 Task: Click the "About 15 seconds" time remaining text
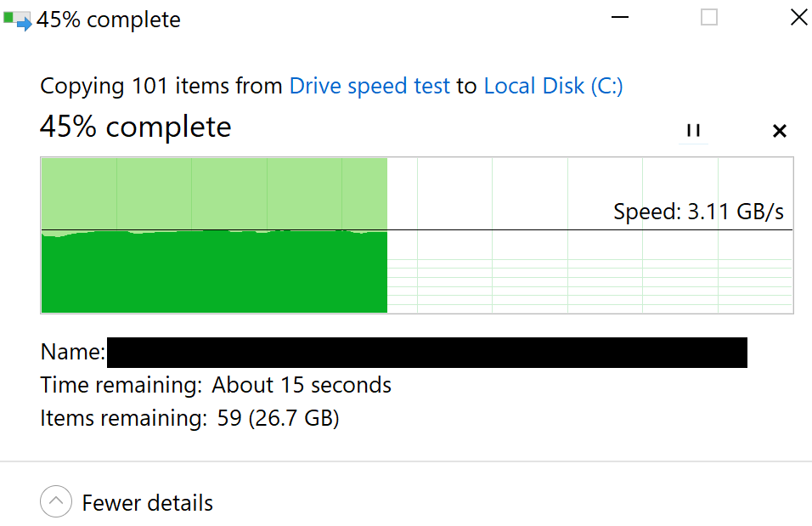[x=302, y=386]
